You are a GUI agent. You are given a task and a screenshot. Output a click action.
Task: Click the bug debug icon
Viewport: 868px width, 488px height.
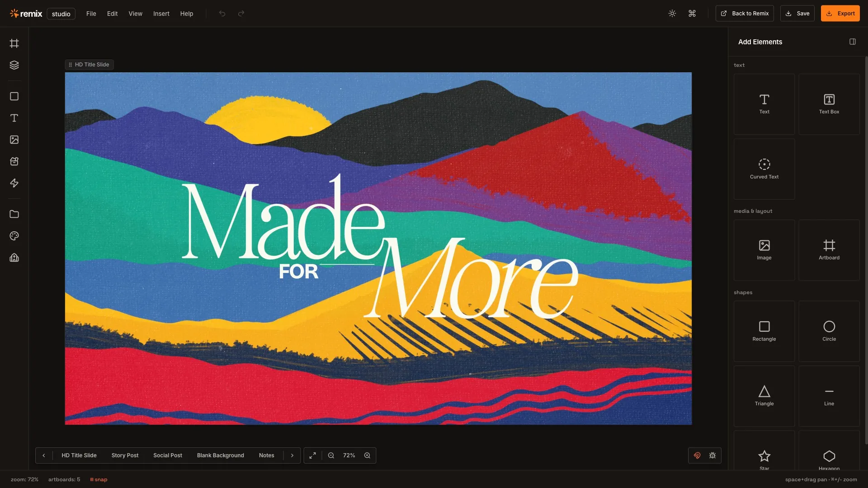coord(712,455)
